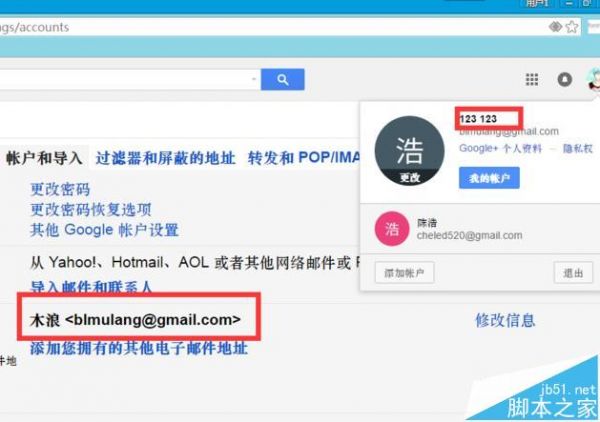Click 添加您拥有的其他电子邮件地址 link
This screenshot has height=422, width=600.
[139, 348]
